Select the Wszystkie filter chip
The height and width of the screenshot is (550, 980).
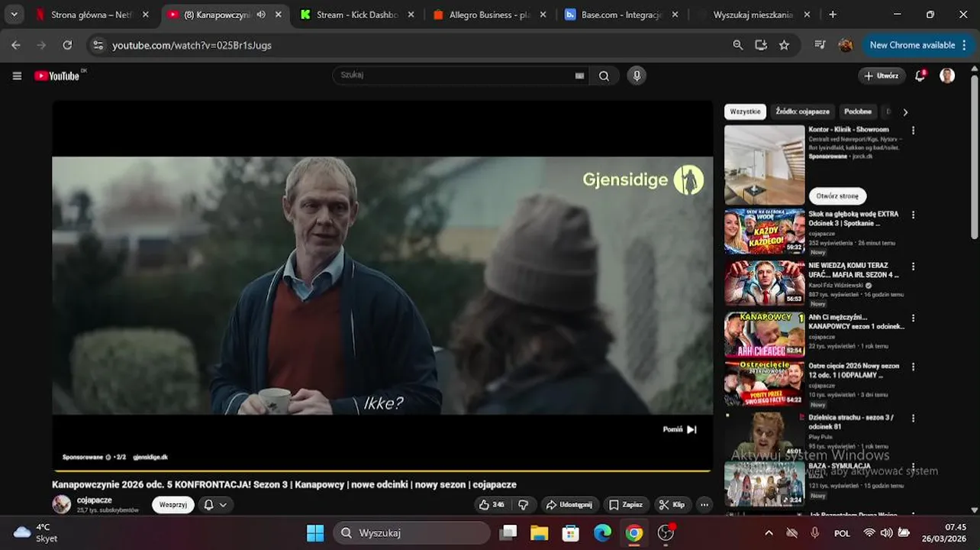pyautogui.click(x=745, y=112)
